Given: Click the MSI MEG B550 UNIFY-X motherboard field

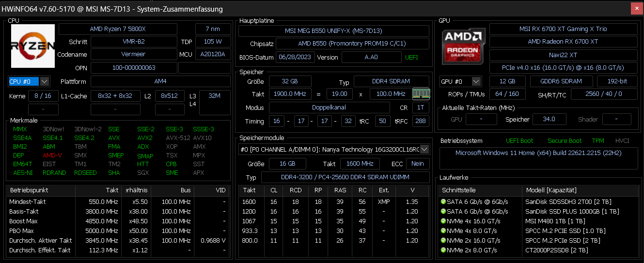Looking at the screenshot, I should pos(333,31).
